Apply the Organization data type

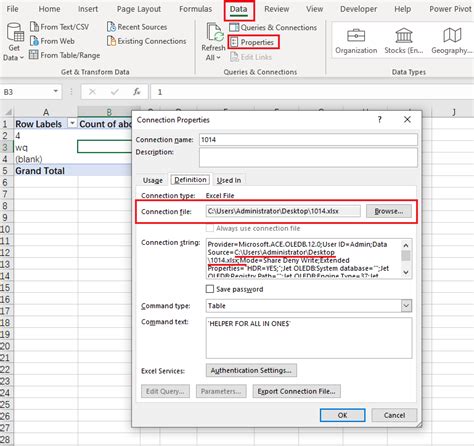tap(356, 41)
